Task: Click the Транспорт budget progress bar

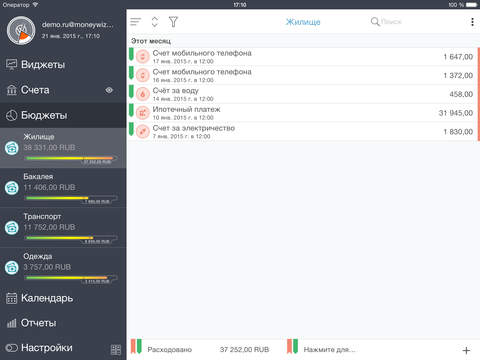Action: [71, 239]
